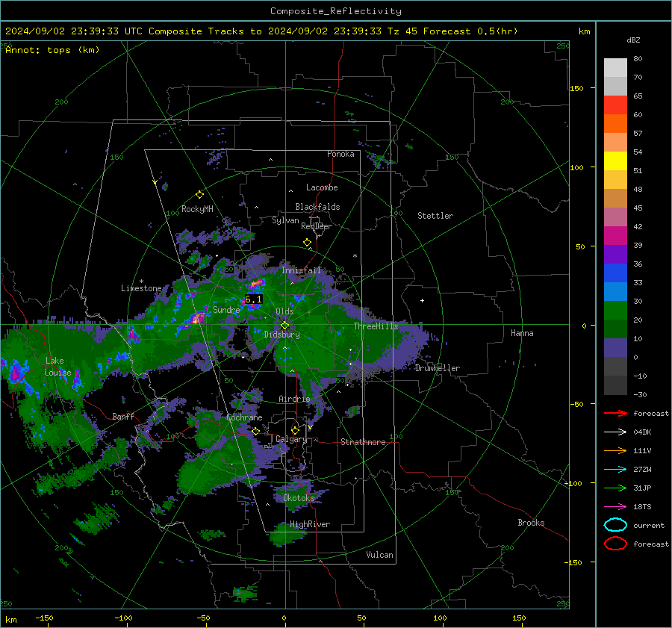The width and height of the screenshot is (672, 628).
Task: Click the 6.1 storm top annotation
Action: [x=253, y=299]
